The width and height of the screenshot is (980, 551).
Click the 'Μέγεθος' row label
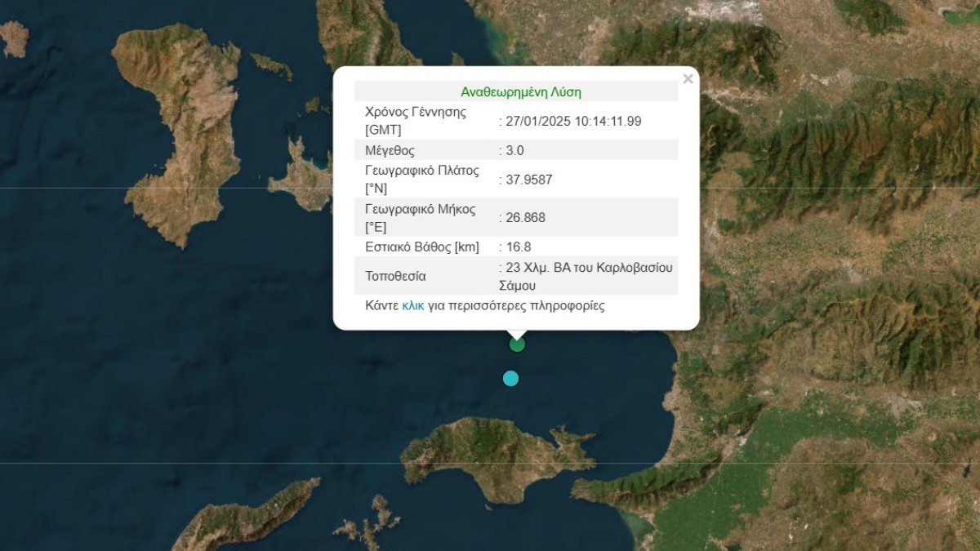coord(390,150)
